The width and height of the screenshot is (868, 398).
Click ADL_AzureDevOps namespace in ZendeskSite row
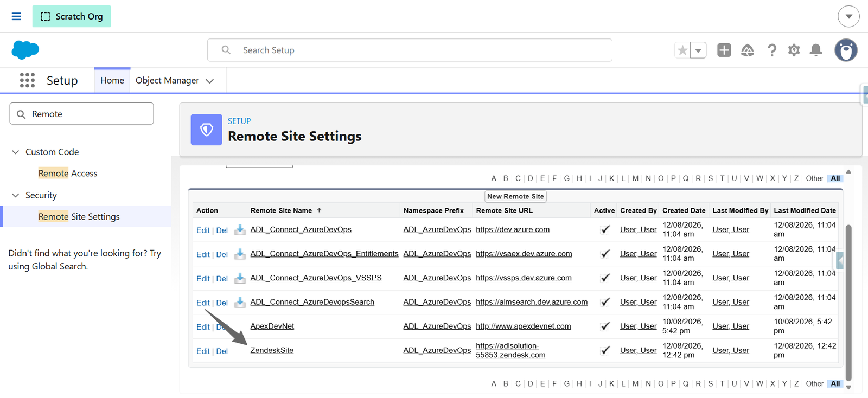[x=437, y=350]
